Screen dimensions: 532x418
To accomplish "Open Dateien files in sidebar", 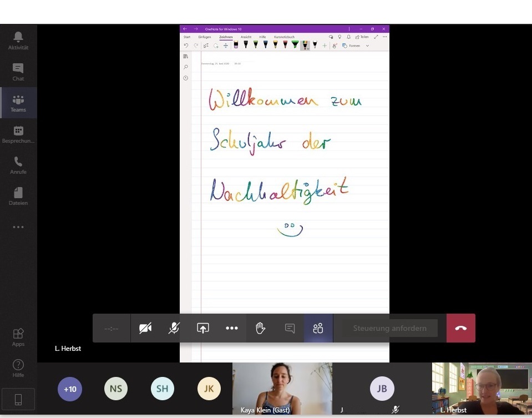I will coord(18,196).
